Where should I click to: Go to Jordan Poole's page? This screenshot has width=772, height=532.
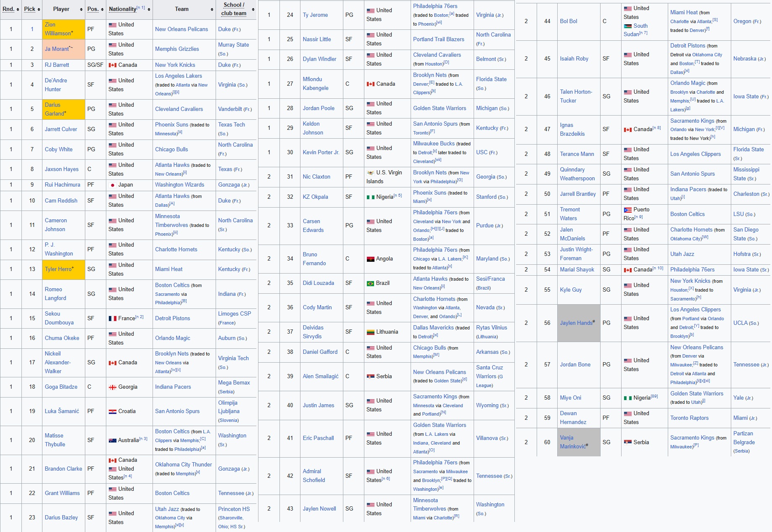319,108
